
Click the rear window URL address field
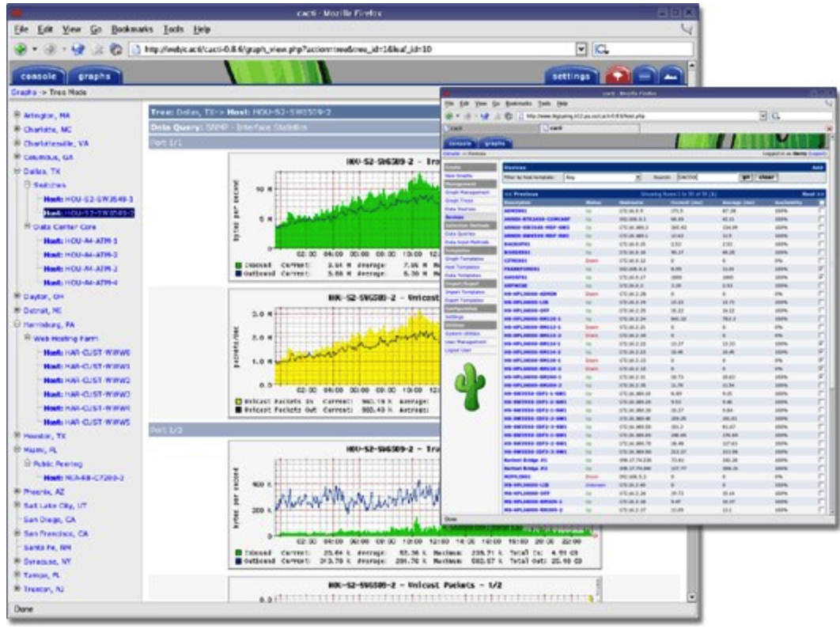tap(359, 49)
